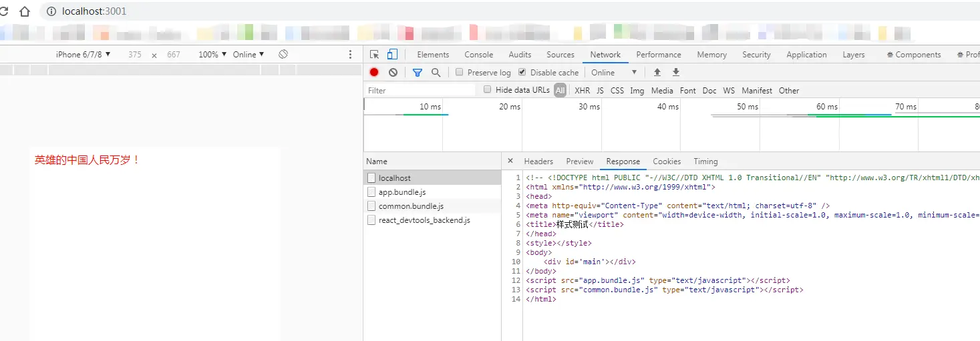Image resolution: width=980 pixels, height=341 pixels.
Task: Filter requests by XHR
Action: [583, 90]
